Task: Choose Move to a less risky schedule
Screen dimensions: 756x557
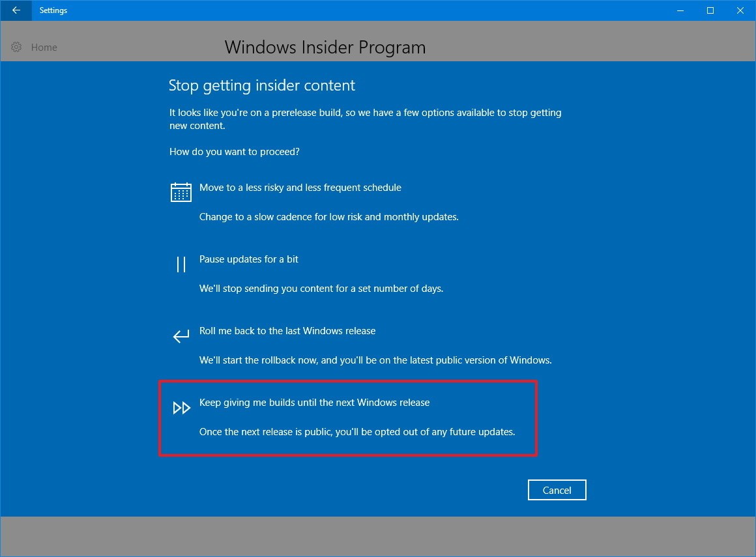Action: (x=300, y=188)
